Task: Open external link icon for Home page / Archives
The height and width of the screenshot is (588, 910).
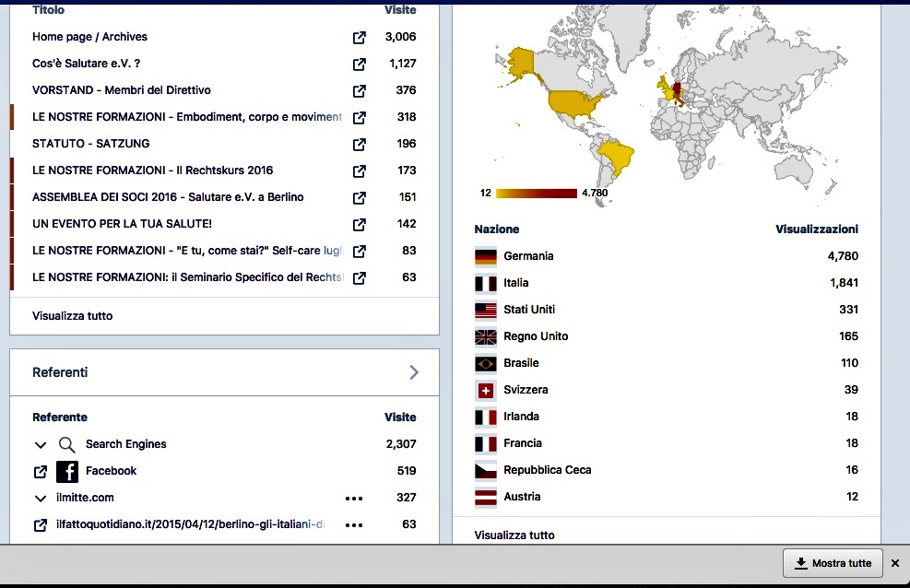Action: [360, 38]
